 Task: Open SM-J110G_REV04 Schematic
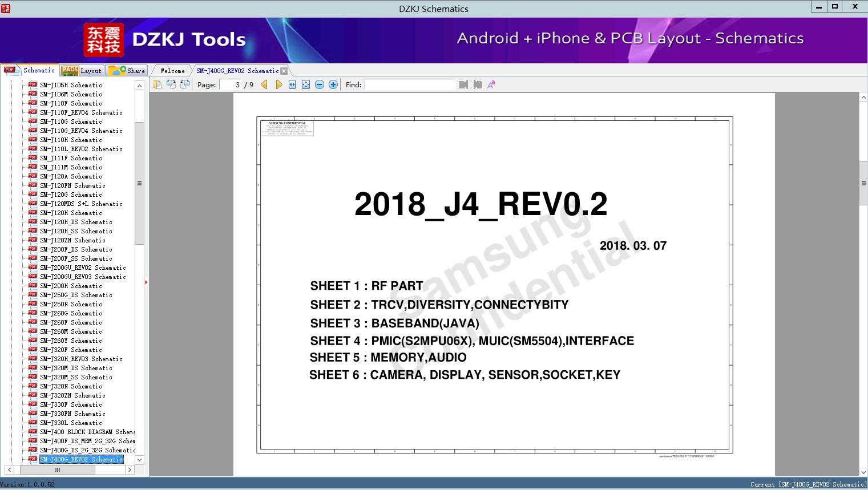81,131
